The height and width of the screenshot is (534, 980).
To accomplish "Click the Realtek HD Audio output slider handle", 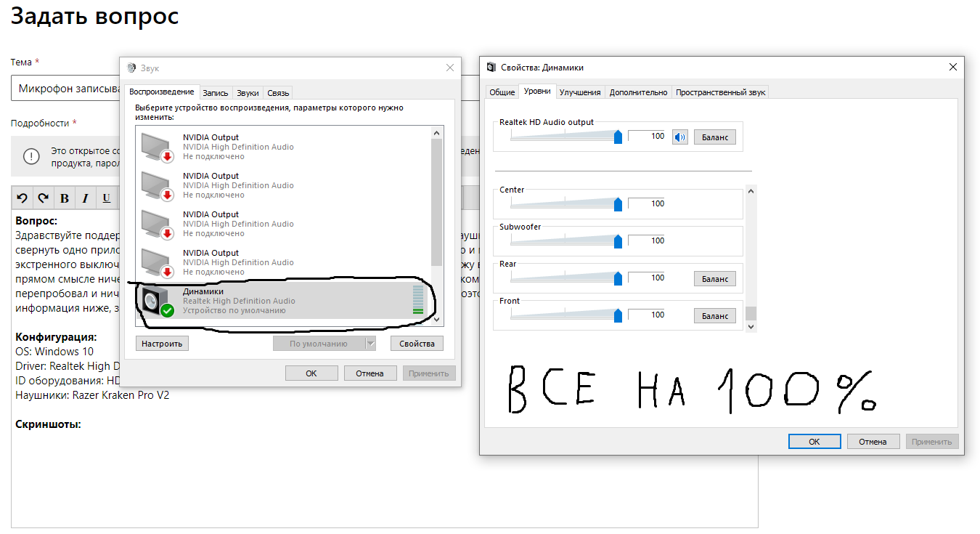I will click(618, 137).
